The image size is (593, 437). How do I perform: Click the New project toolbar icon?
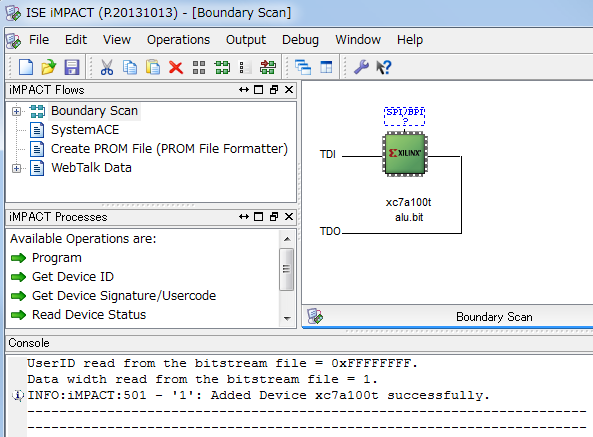coord(26,68)
